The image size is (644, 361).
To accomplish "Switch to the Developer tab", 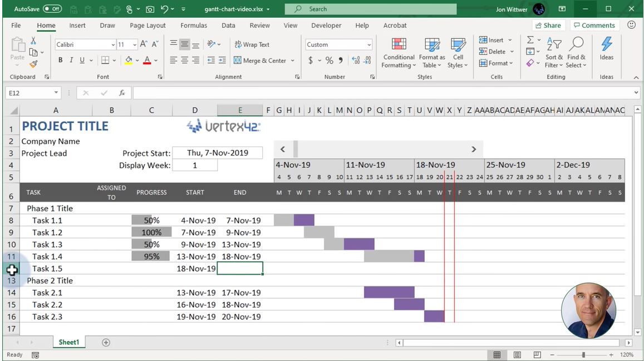I will [x=326, y=25].
